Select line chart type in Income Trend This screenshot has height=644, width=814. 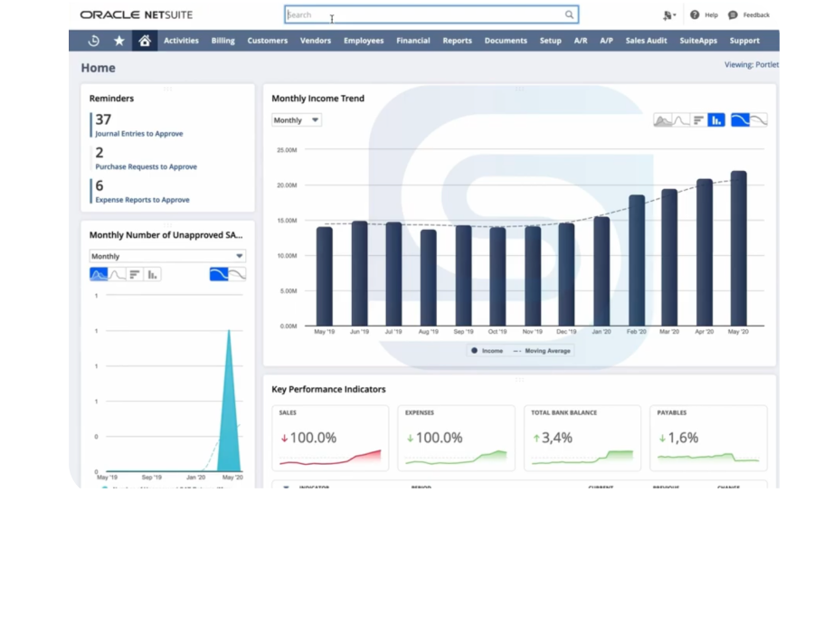click(680, 119)
